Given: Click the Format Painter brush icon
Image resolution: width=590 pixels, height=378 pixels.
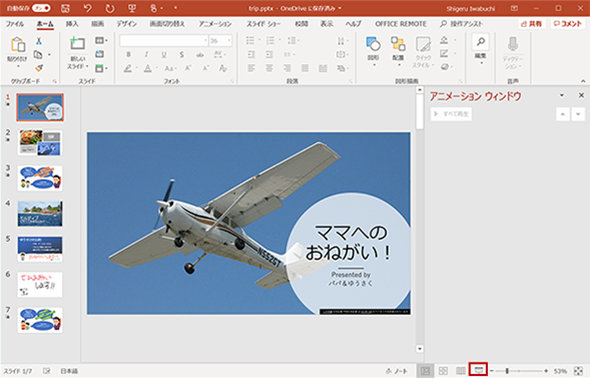Looking at the screenshot, I should [39, 68].
